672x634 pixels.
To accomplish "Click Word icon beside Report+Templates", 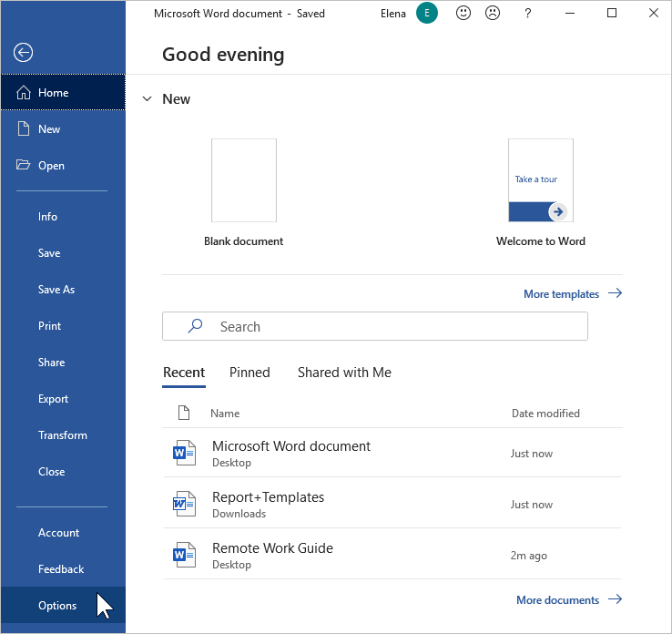I will 184,504.
